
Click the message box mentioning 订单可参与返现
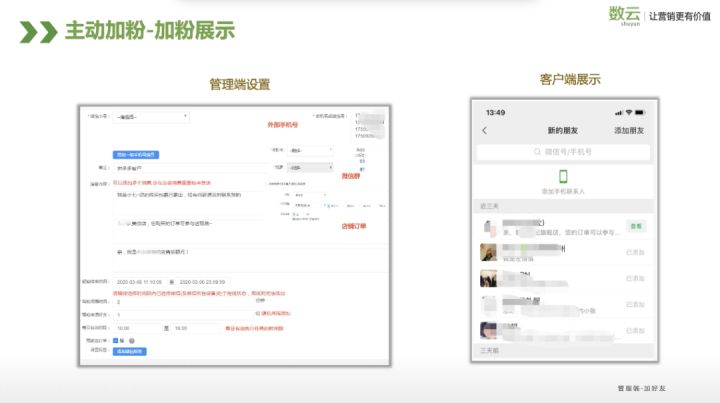188,230
